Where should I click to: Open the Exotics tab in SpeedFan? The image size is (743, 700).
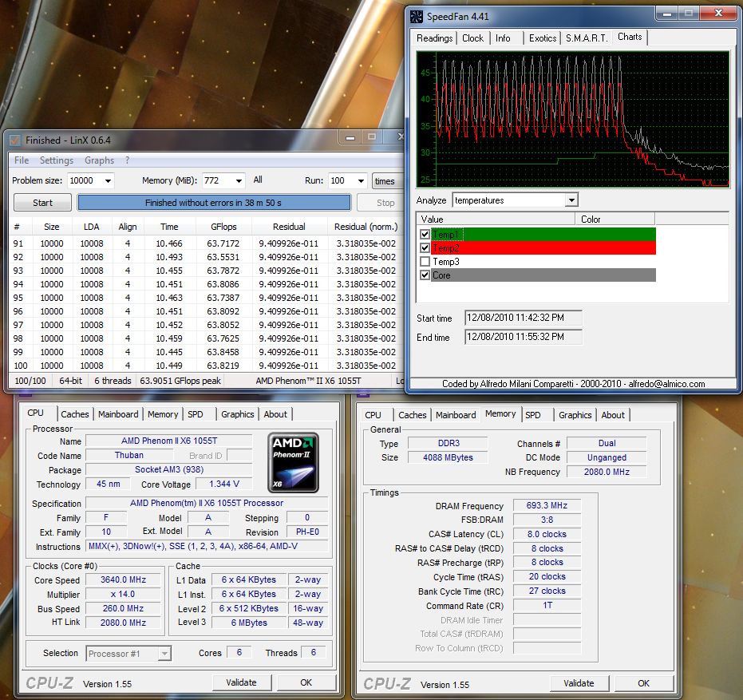543,38
